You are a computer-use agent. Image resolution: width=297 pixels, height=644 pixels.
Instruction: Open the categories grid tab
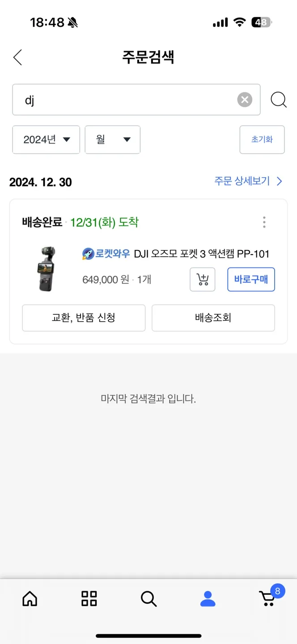pyautogui.click(x=89, y=598)
